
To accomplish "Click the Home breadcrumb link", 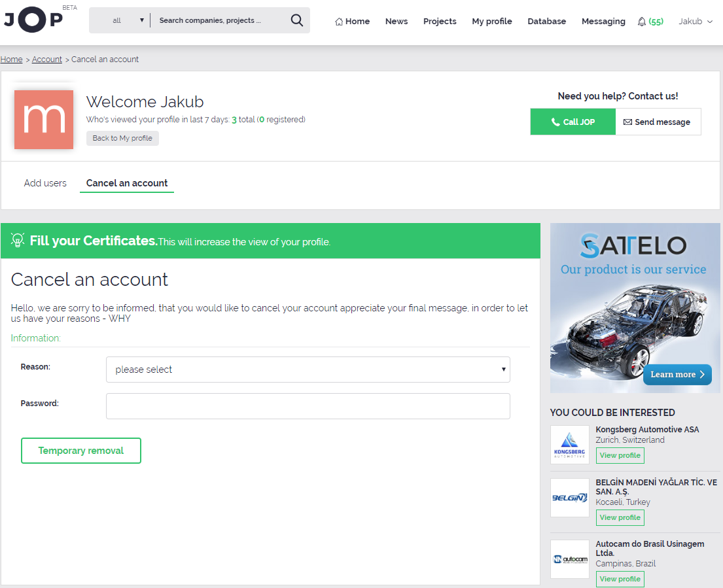I will pyautogui.click(x=12, y=59).
